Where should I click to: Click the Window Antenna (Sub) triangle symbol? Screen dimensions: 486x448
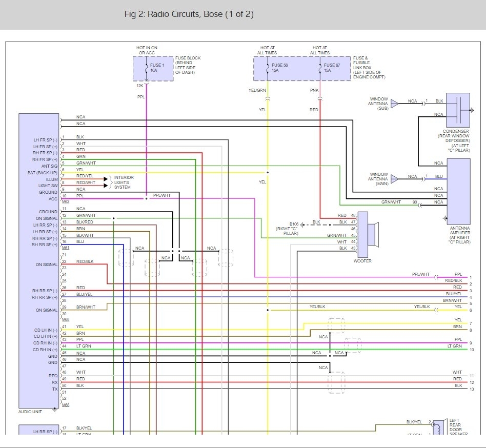pyautogui.click(x=394, y=101)
